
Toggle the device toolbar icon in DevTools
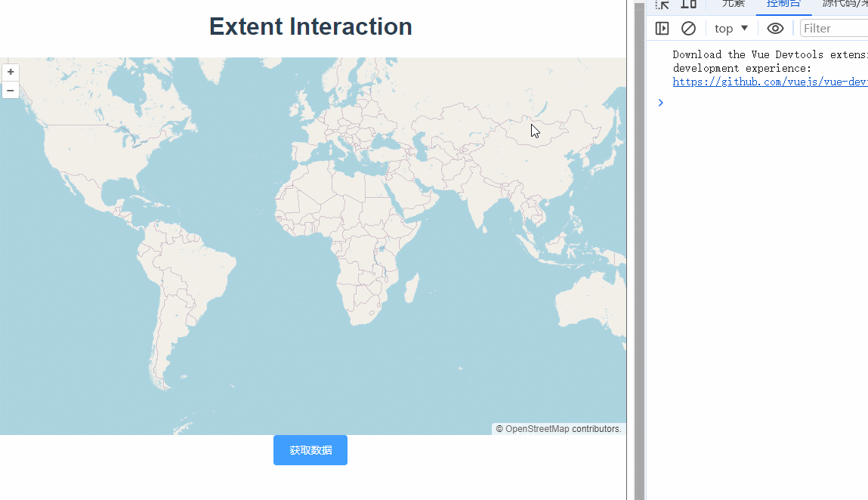[x=689, y=5]
